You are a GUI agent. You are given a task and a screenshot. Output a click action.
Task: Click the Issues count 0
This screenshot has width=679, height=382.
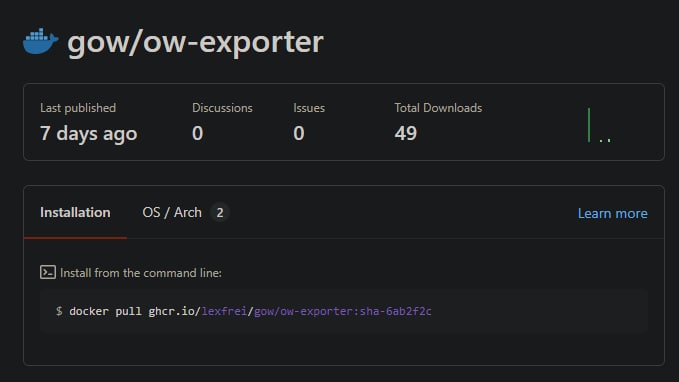coord(299,133)
